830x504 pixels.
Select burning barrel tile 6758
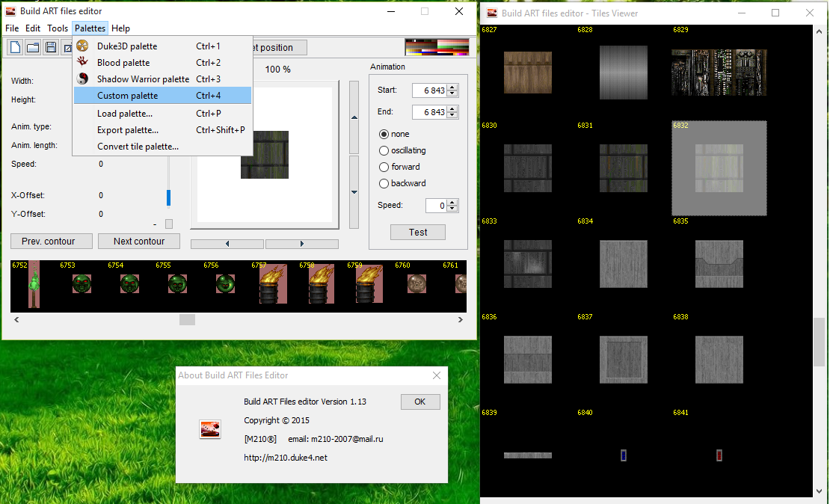[x=321, y=283]
